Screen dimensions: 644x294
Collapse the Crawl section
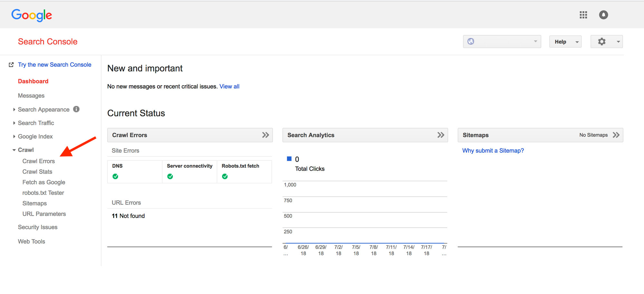coord(25,150)
